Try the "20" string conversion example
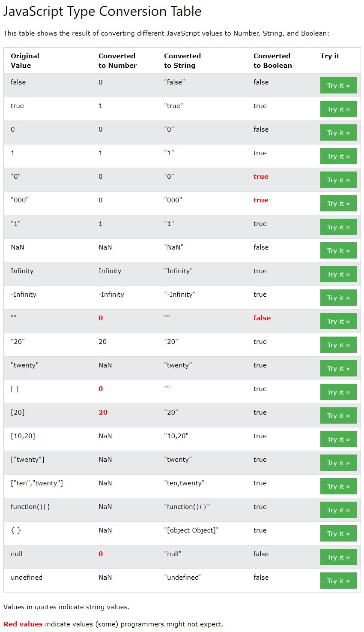 tap(338, 345)
